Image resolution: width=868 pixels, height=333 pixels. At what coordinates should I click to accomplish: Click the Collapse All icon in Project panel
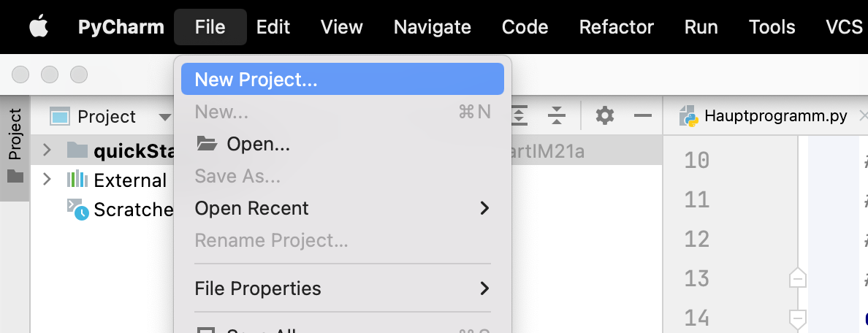tap(557, 115)
